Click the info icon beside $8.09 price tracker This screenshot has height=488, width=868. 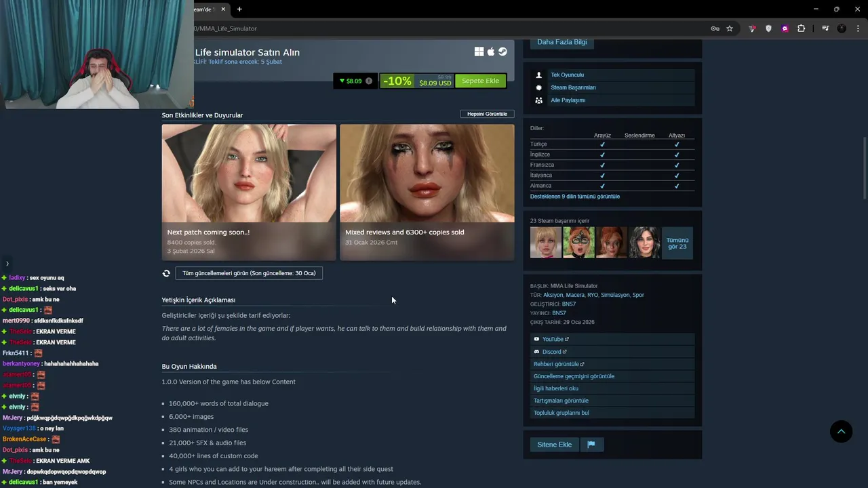tap(369, 81)
